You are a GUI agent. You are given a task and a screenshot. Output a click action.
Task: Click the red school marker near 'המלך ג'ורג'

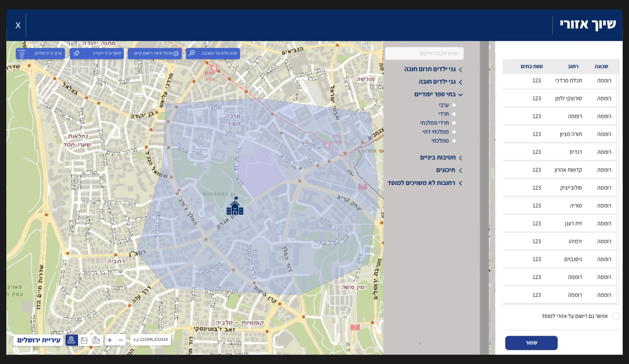click(x=214, y=68)
